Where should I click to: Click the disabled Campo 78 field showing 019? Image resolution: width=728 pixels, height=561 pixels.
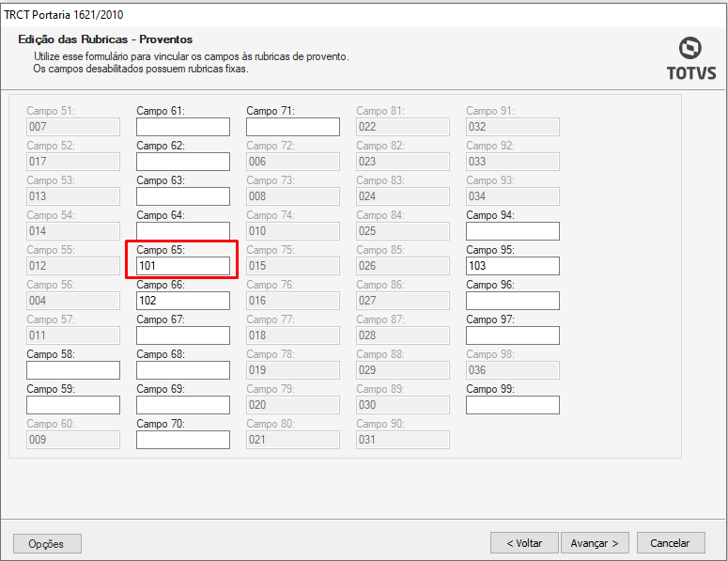pyautogui.click(x=293, y=370)
